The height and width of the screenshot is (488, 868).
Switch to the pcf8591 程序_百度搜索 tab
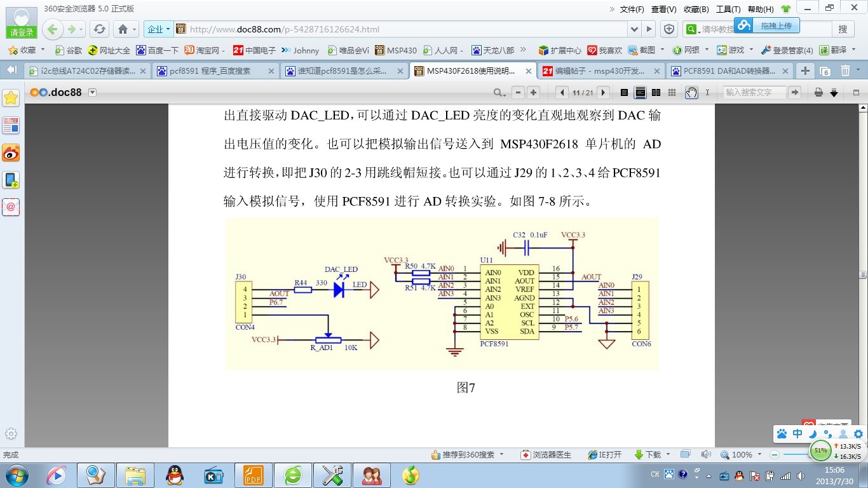point(216,71)
